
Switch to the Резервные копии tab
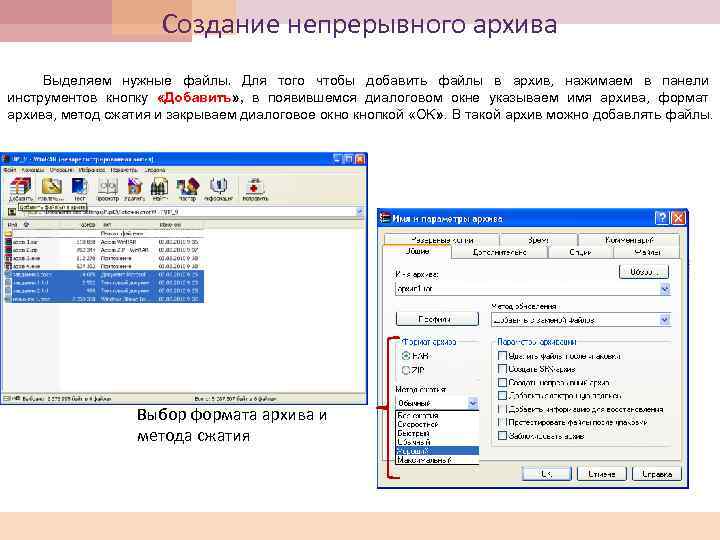click(442, 240)
